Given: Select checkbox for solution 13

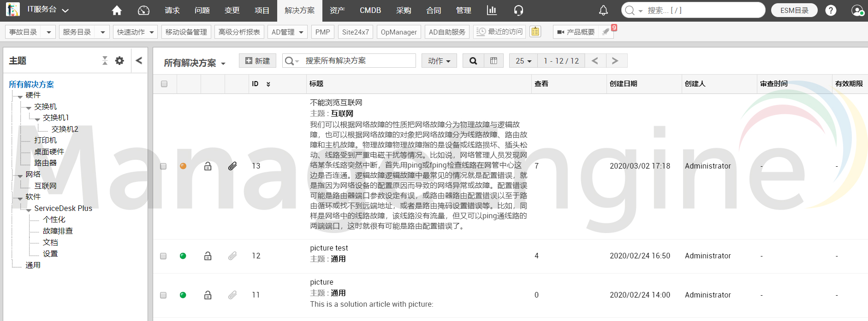Looking at the screenshot, I should [163, 166].
